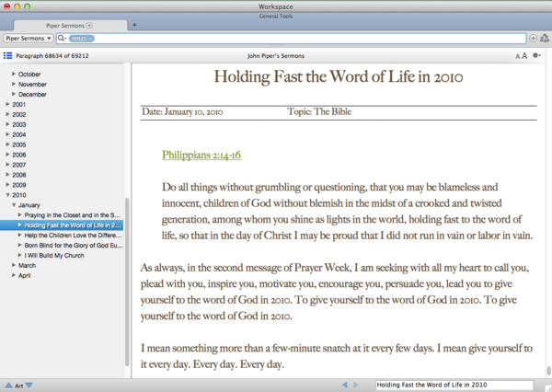Click the add pane plus circle icon
The width and height of the screenshot is (552, 392).
pyautogui.click(x=534, y=39)
